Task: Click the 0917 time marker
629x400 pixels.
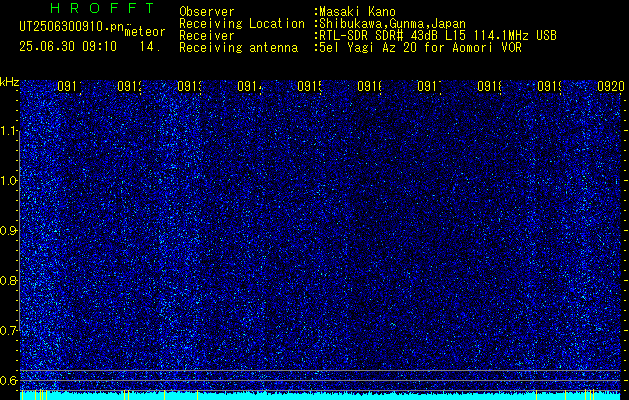Action: point(429,86)
